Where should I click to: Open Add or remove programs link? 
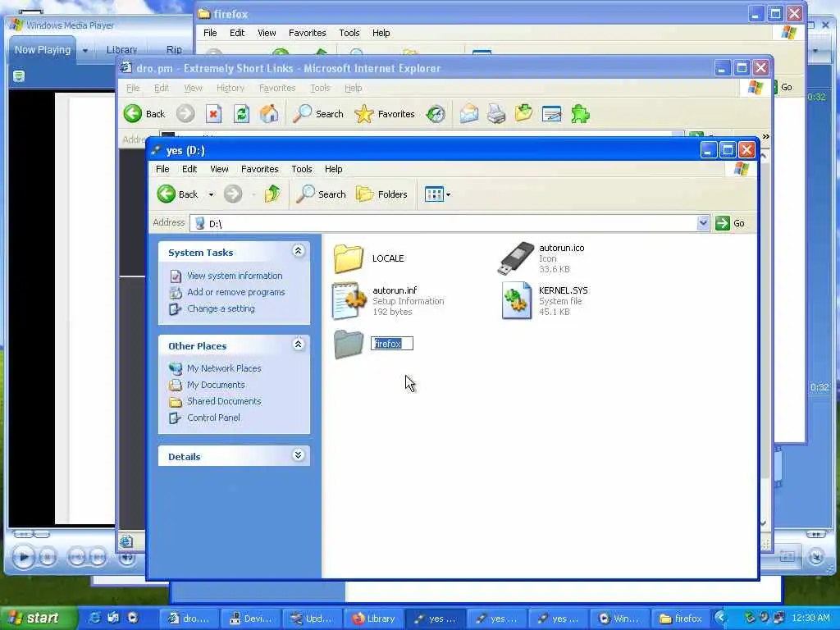point(235,293)
